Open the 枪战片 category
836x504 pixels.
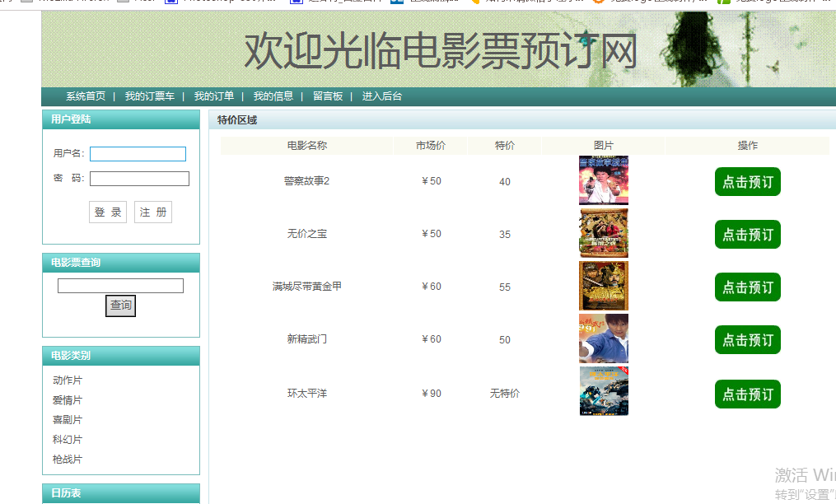point(68,460)
